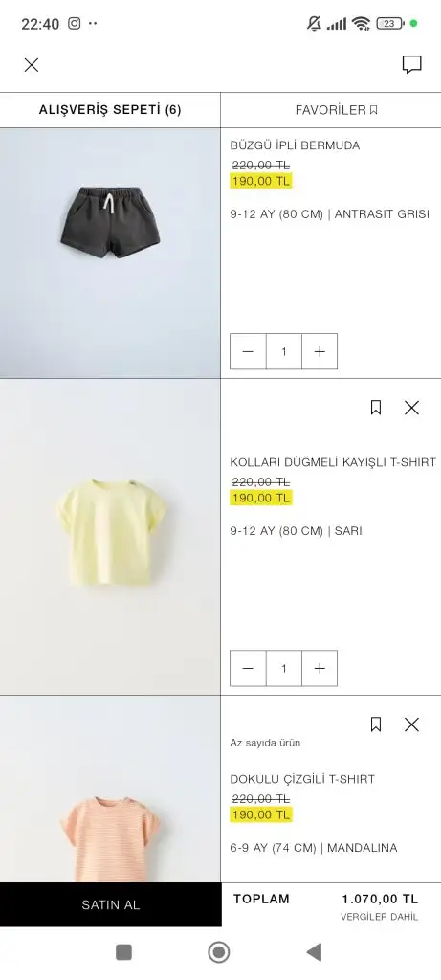Open the striped mandarin T-shirt image
The image size is (441, 980).
pyautogui.click(x=110, y=789)
